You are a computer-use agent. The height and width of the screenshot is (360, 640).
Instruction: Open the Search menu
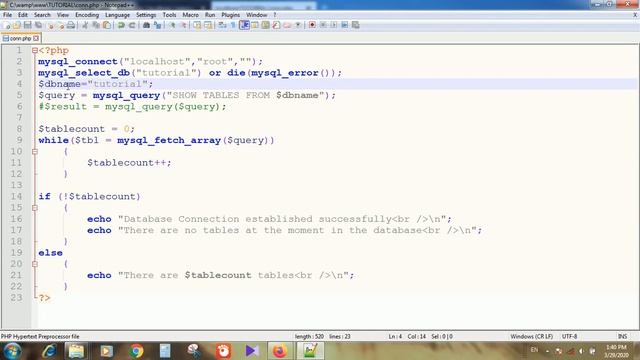tap(42, 15)
